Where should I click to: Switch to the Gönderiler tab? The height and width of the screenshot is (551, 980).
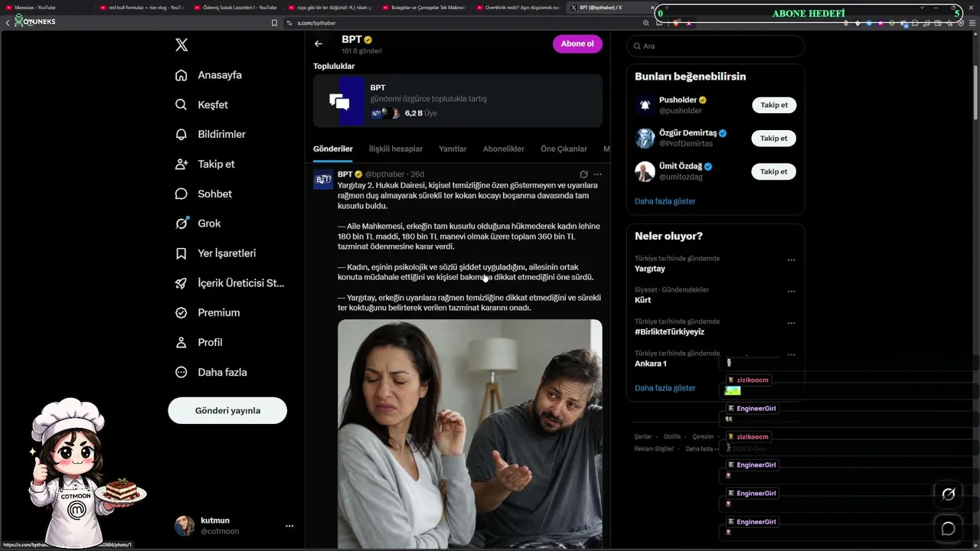click(333, 148)
